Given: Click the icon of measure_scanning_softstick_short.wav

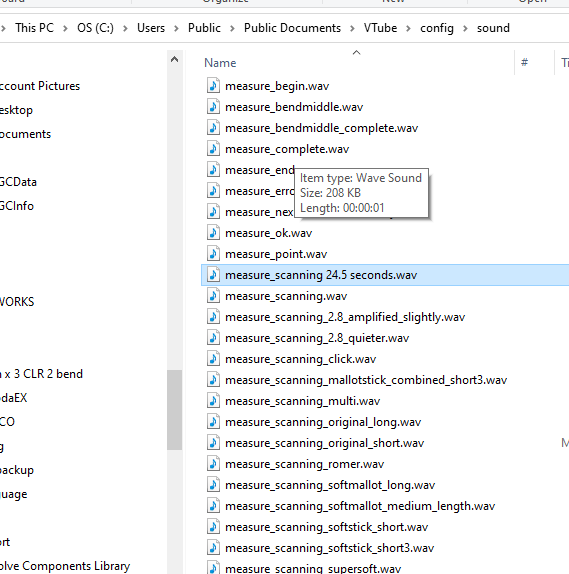Looking at the screenshot, I should [x=213, y=527].
